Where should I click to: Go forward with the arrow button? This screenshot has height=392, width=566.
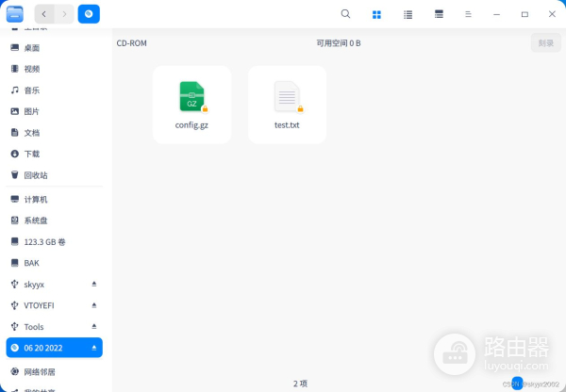pos(65,14)
